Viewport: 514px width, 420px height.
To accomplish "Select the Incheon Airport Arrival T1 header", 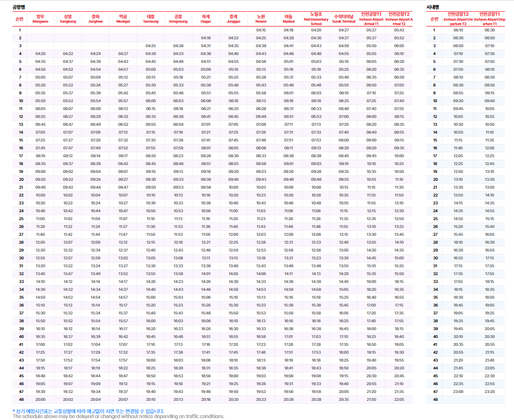I will [x=371, y=19].
